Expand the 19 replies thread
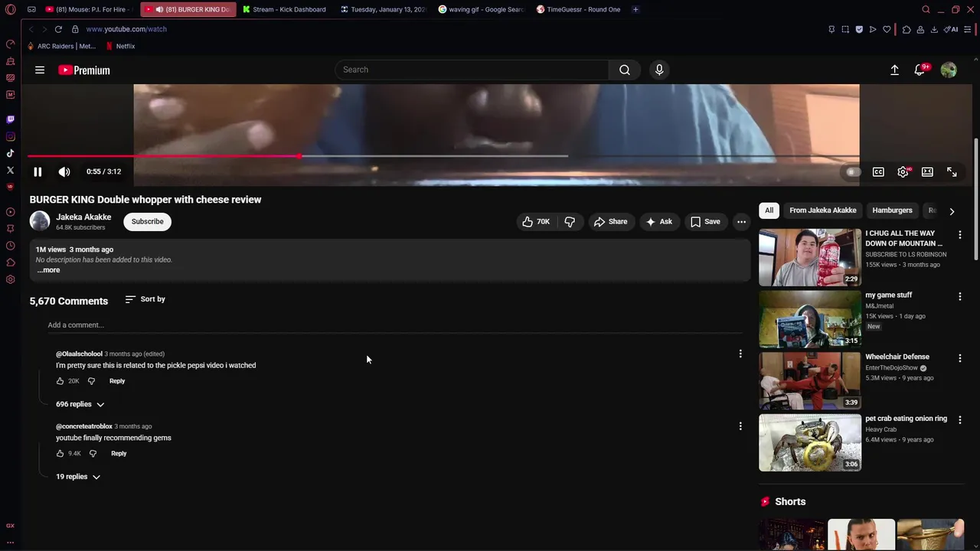Screen dimensions: 980x551 [x=78, y=477]
